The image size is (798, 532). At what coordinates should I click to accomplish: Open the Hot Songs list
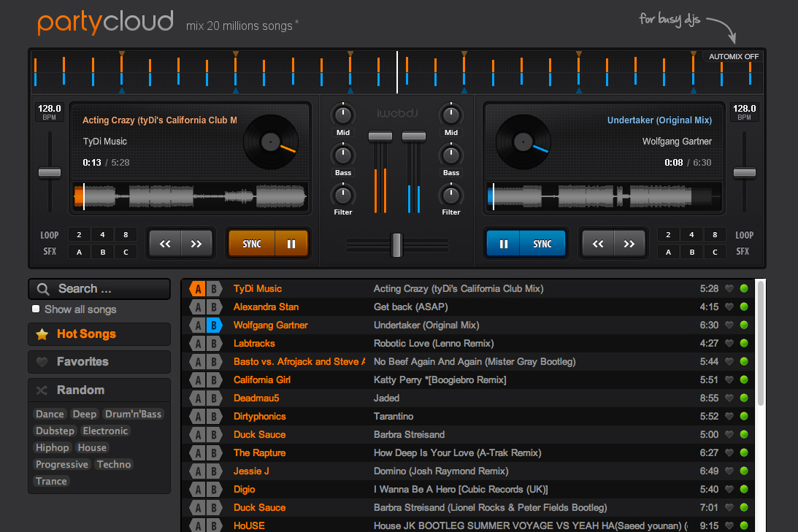click(99, 334)
